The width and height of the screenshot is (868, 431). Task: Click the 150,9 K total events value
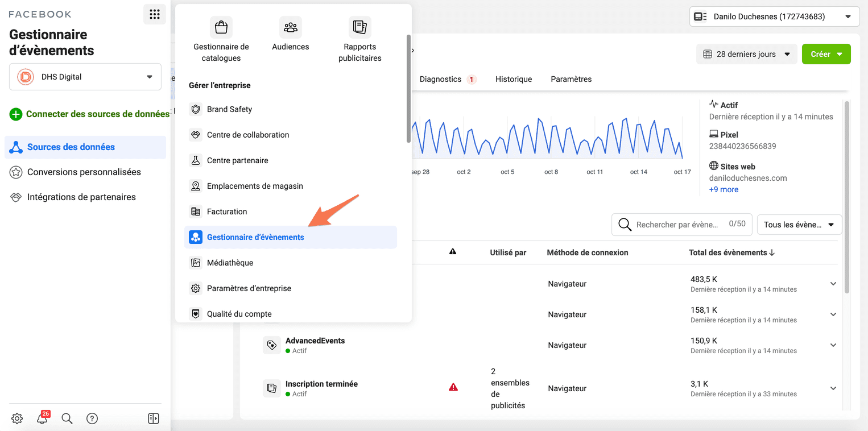point(704,341)
